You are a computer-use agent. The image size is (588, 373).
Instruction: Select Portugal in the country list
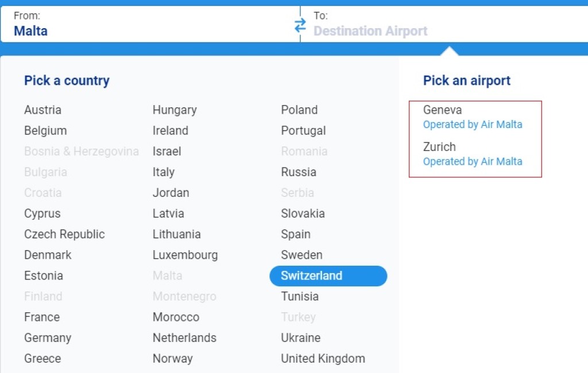coord(303,131)
